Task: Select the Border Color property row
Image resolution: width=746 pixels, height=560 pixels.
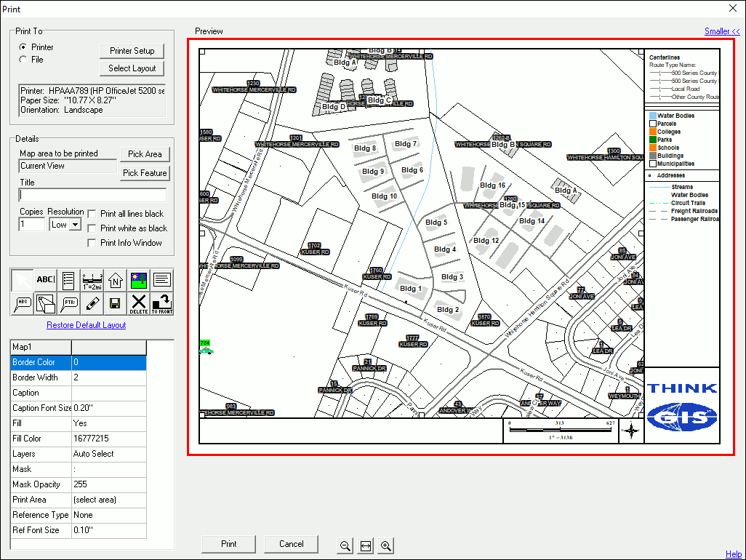Action: point(41,362)
